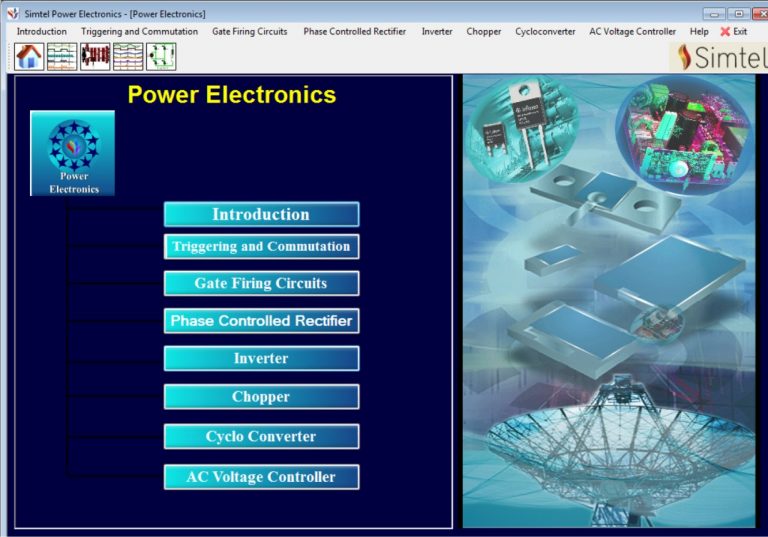This screenshot has height=537, width=768.
Task: Minimize the Simtel window
Action: pos(714,14)
